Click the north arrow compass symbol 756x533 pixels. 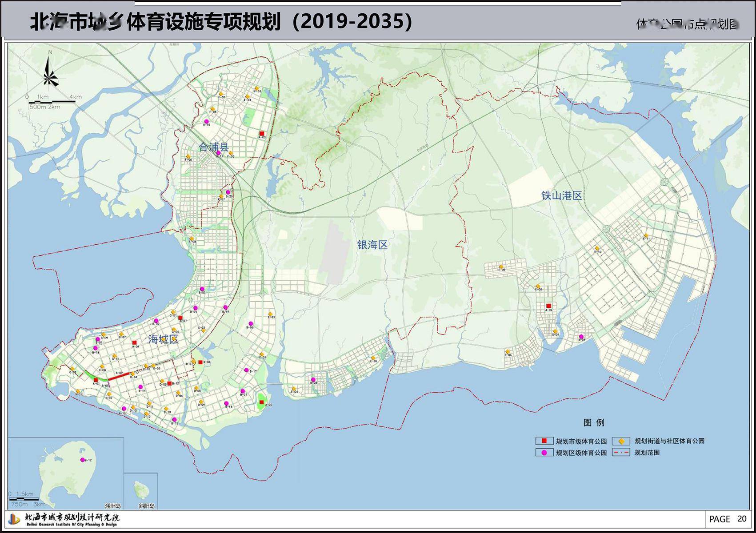(x=50, y=69)
